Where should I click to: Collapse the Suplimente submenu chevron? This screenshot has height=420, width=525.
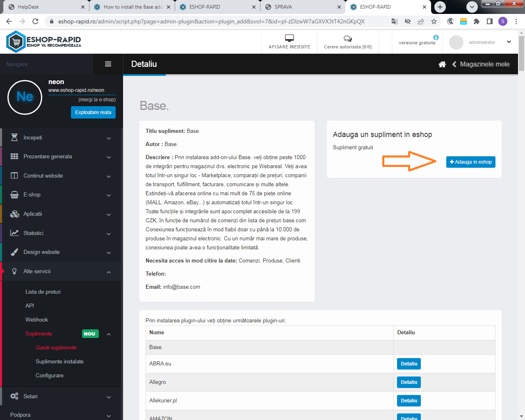[109, 334]
